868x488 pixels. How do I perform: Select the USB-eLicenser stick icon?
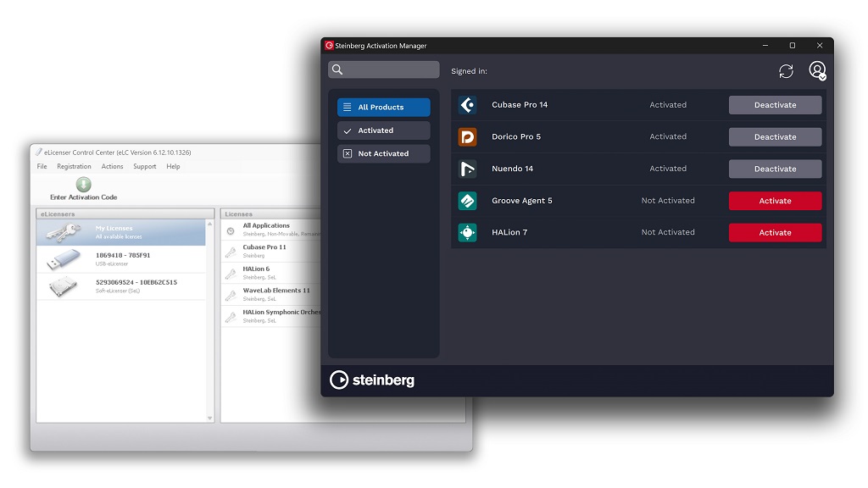[63, 259]
